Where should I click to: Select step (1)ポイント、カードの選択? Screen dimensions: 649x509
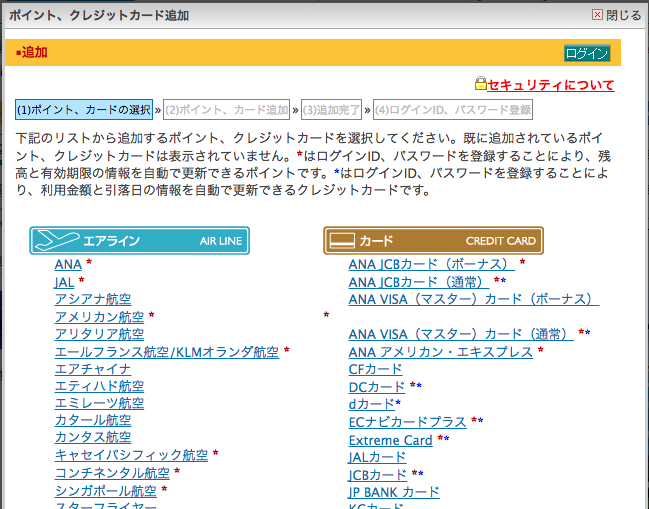[x=84, y=110]
